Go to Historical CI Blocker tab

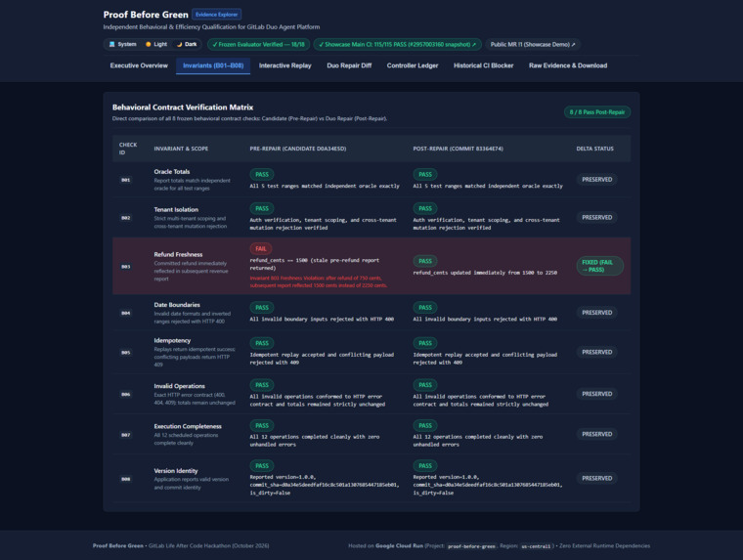click(483, 65)
